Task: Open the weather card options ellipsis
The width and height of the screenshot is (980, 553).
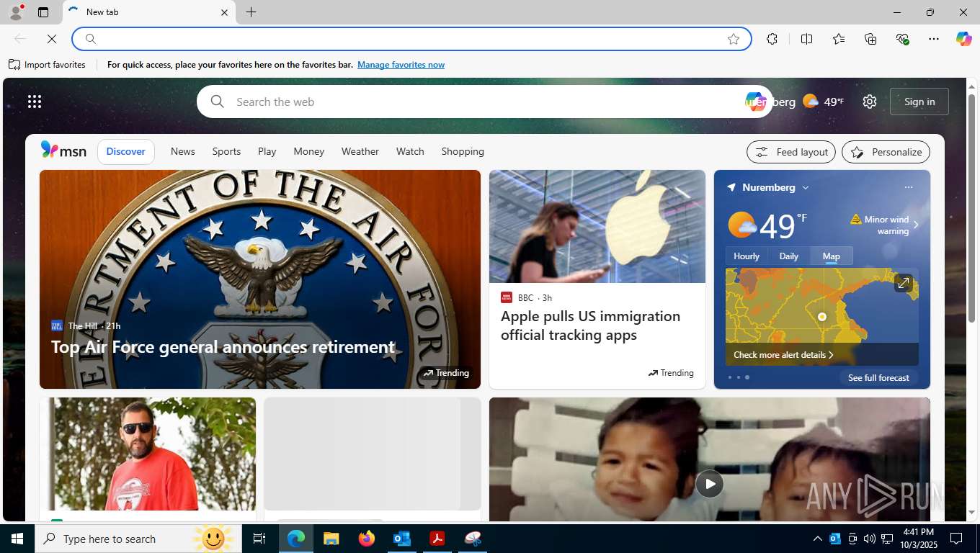Action: coord(909,187)
